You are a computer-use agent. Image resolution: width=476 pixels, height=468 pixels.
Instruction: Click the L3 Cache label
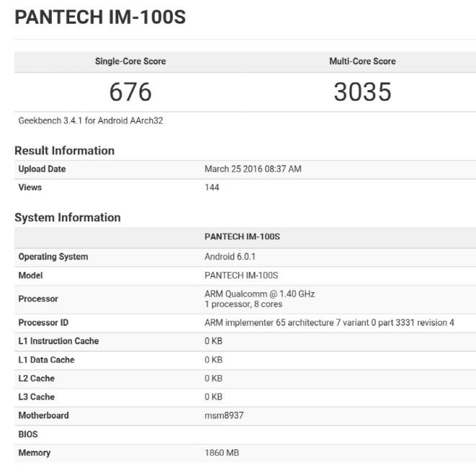(37, 397)
